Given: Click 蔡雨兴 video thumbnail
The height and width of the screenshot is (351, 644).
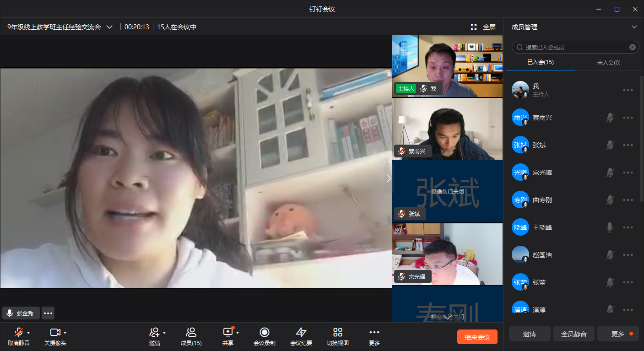Looking at the screenshot, I should pyautogui.click(x=447, y=129).
